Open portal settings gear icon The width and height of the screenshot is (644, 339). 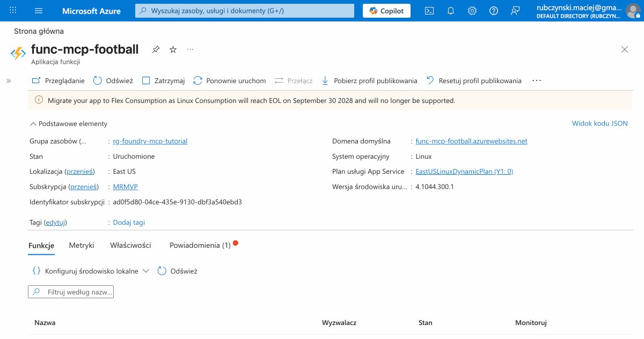tap(472, 11)
